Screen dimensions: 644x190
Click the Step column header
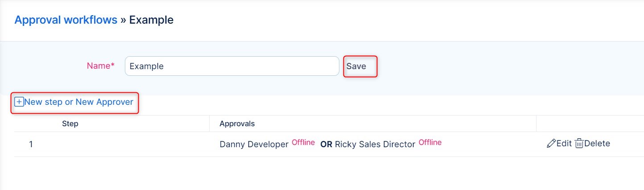[70, 124]
